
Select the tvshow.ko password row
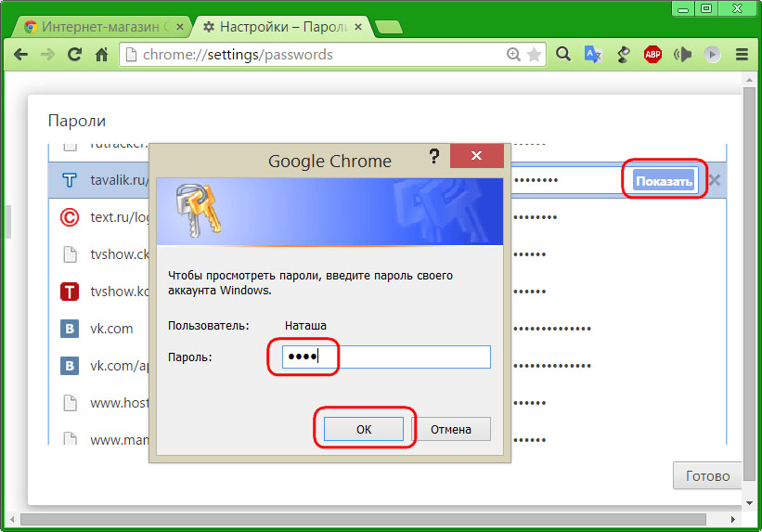tap(387, 292)
